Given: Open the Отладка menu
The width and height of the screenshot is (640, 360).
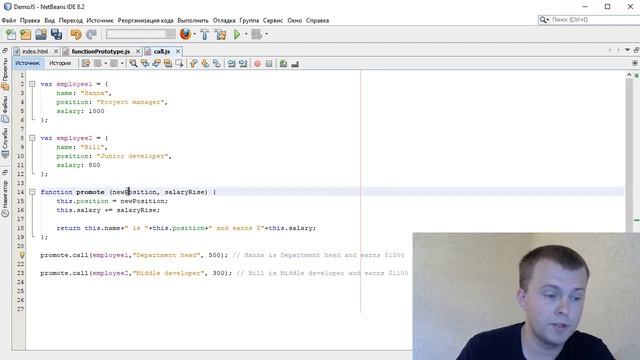Looking at the screenshot, I should point(224,20).
